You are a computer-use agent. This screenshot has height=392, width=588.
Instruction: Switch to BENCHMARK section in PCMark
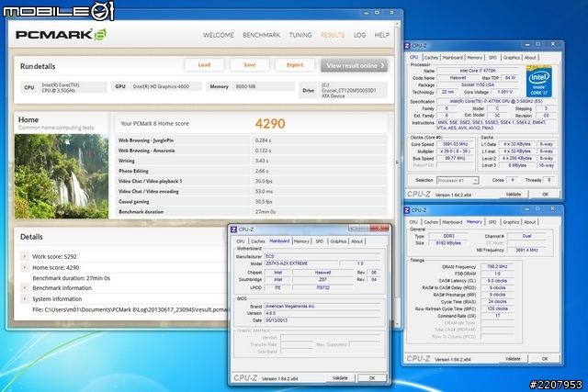click(261, 35)
